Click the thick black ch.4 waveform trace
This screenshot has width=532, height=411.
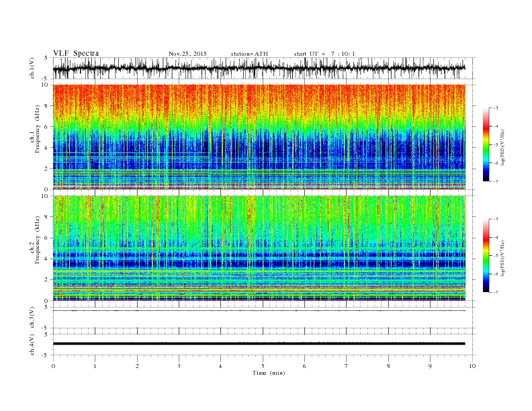coord(259,344)
